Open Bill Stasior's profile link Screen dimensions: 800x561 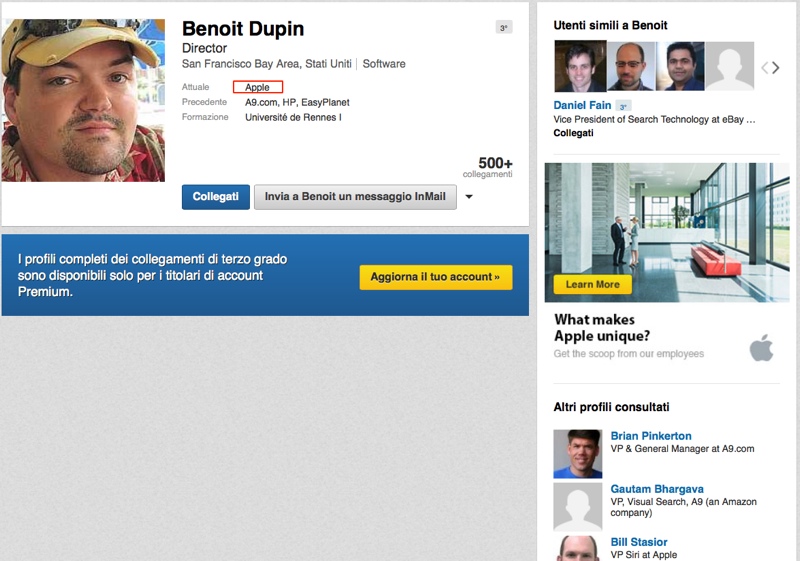[x=639, y=542]
